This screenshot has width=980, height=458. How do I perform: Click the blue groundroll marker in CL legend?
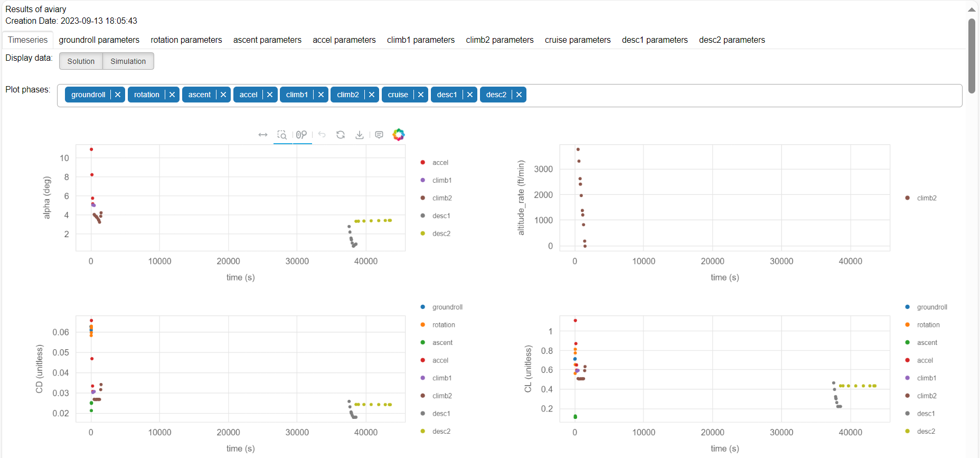907,307
